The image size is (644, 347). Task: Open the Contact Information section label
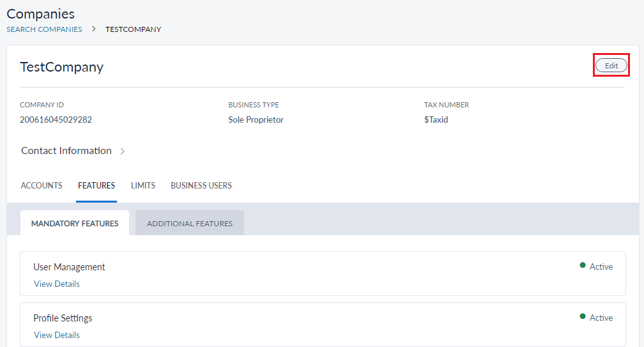click(x=66, y=151)
